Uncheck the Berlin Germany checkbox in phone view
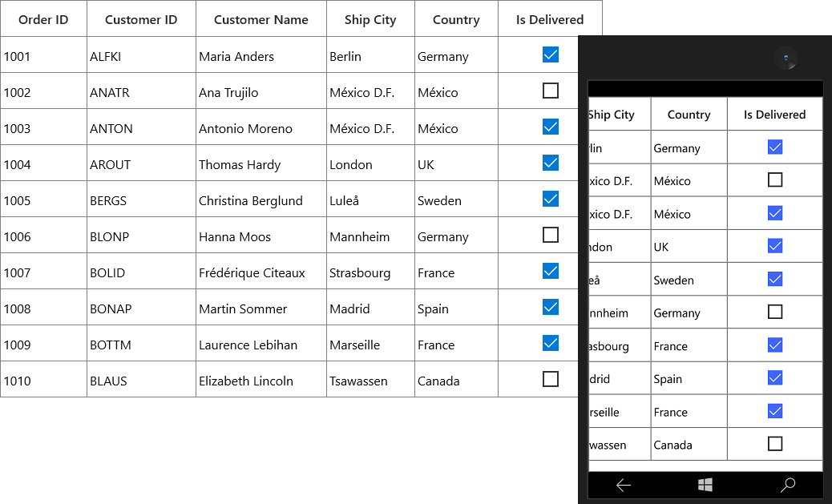This screenshot has height=504, width=832. click(774, 147)
